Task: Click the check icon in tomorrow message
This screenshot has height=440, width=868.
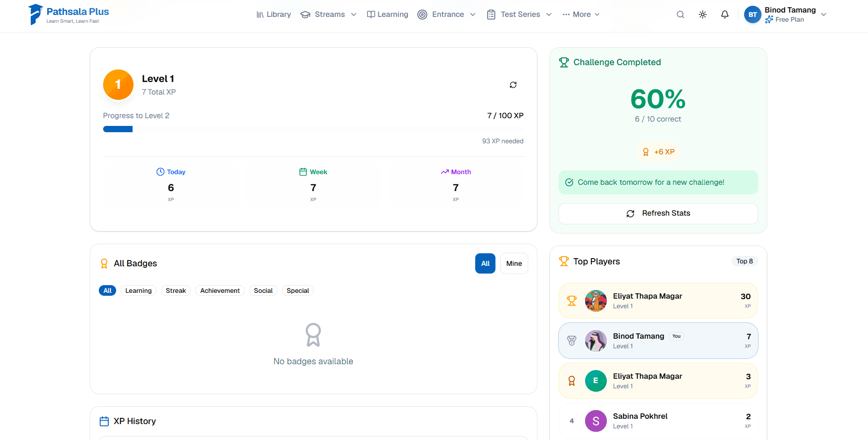Action: point(569,182)
